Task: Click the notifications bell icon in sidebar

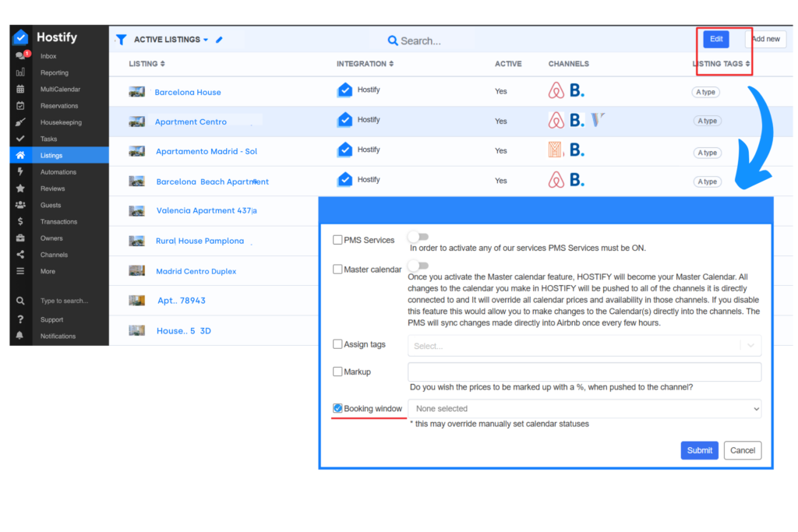Action: point(20,336)
